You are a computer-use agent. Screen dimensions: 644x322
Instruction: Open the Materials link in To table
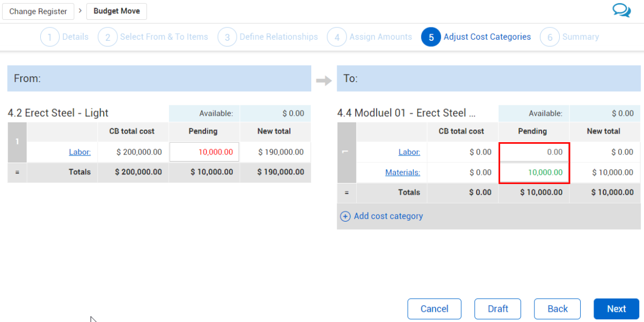[402, 172]
